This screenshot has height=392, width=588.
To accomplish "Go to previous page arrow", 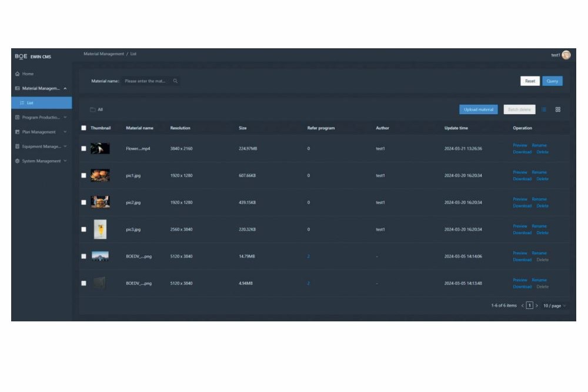I will (x=522, y=305).
